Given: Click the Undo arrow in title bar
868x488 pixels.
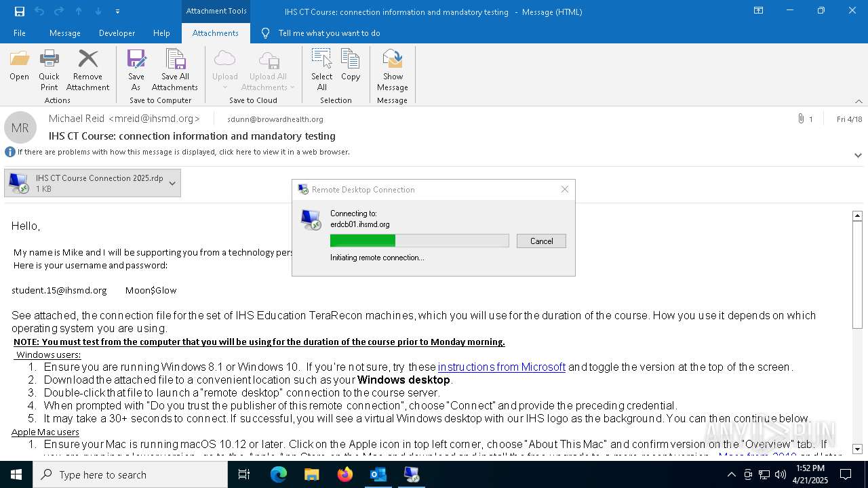Looking at the screenshot, I should point(39,12).
